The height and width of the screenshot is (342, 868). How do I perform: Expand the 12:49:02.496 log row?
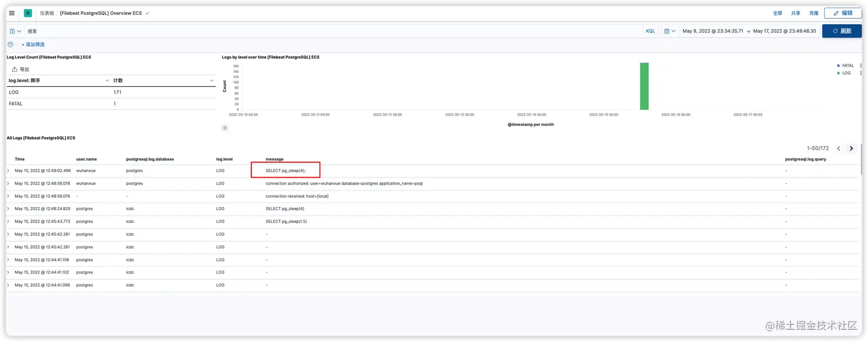9,171
